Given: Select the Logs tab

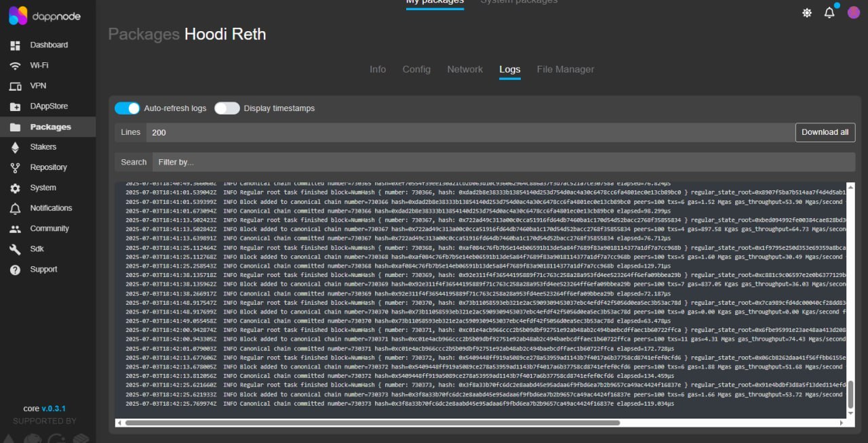Looking at the screenshot, I should (x=510, y=69).
